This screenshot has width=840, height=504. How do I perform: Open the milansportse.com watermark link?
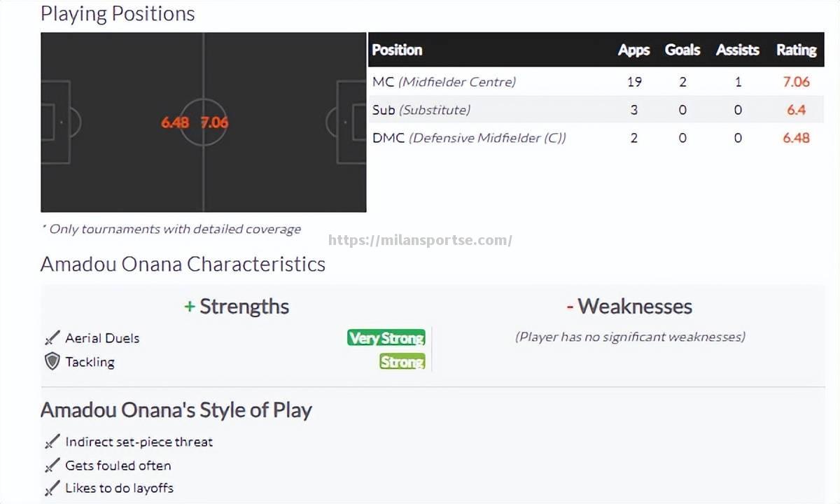click(x=421, y=240)
